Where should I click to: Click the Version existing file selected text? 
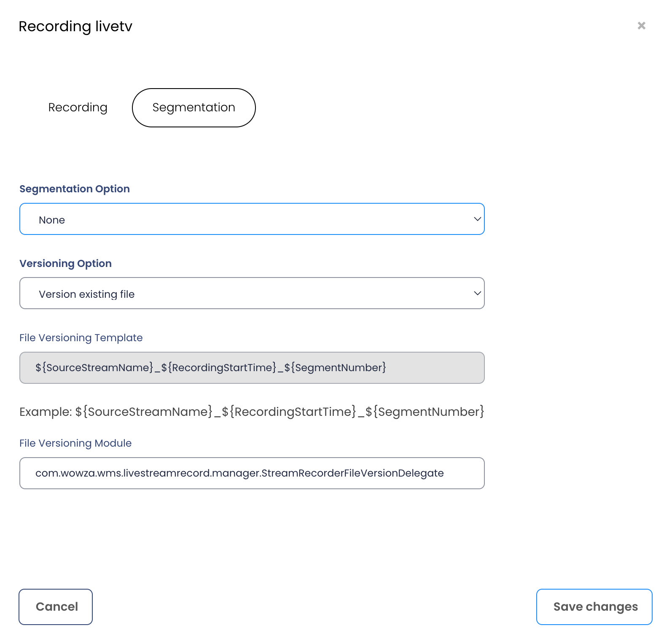click(x=87, y=294)
